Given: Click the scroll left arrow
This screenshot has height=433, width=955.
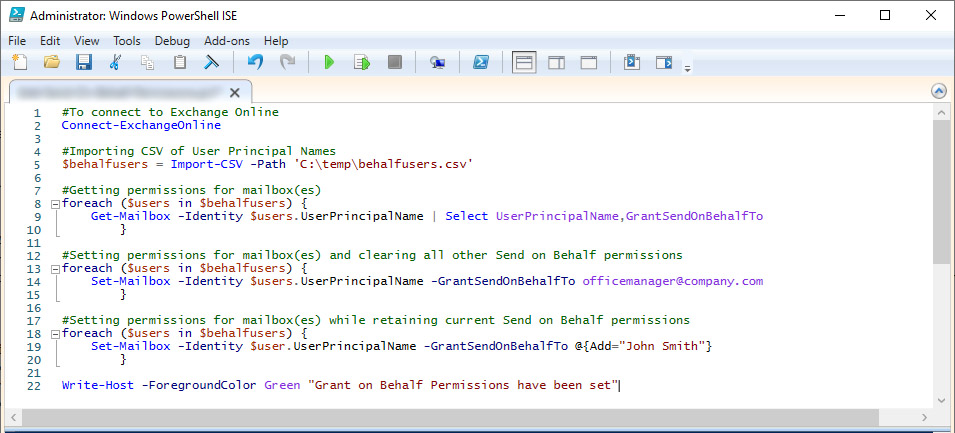Looking at the screenshot, I should pyautogui.click(x=12, y=417).
